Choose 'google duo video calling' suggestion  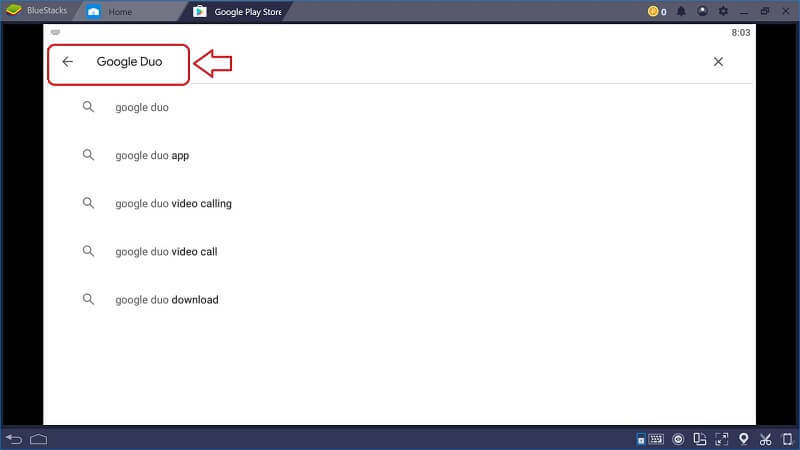173,204
